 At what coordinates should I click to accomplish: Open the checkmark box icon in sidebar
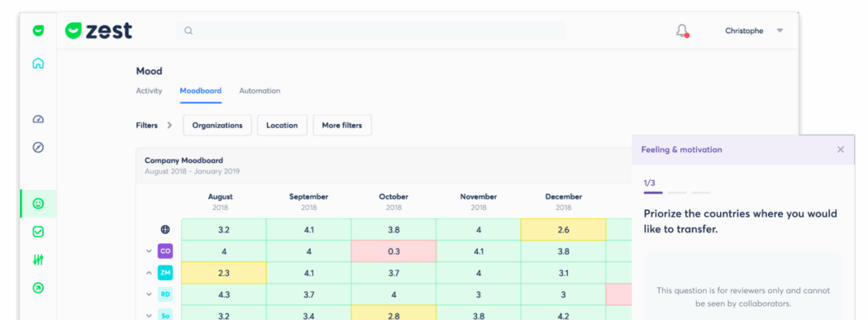(38, 232)
